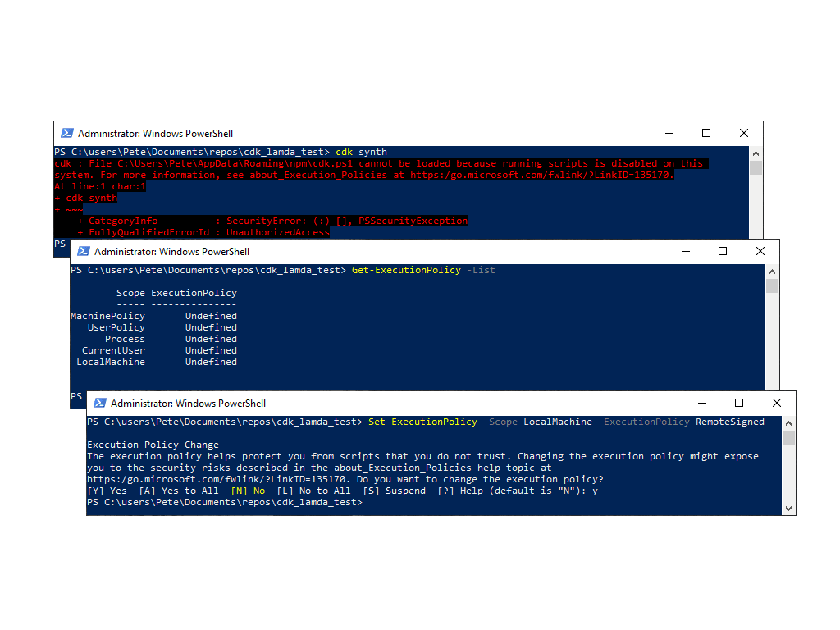
Task: Focus the cdk synth window via its title text
Action: pos(155,134)
